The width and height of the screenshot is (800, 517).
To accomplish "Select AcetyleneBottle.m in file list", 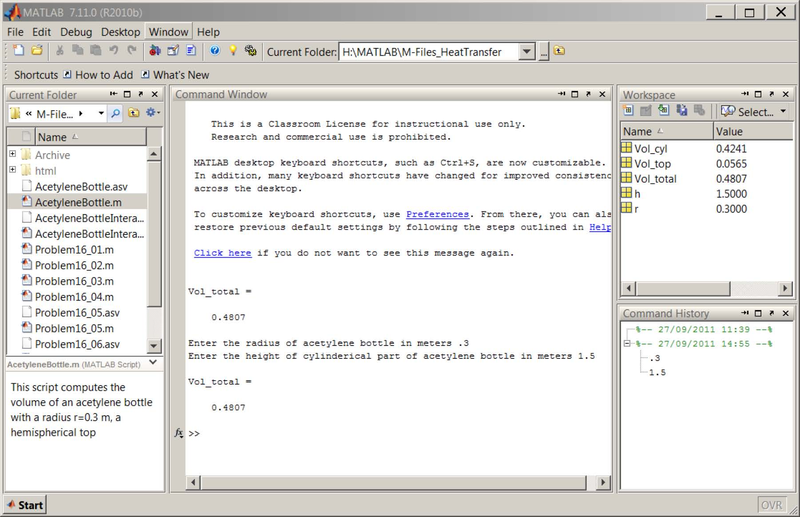I will coord(77,202).
